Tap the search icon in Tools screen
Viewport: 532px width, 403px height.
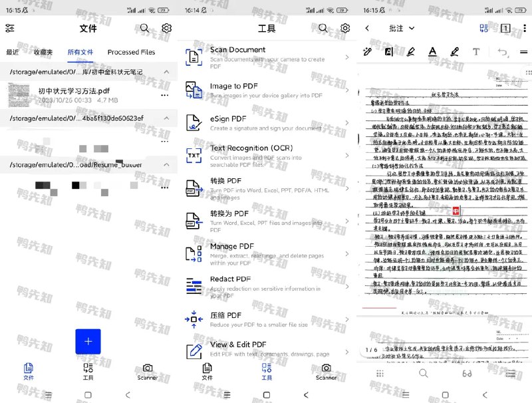(x=323, y=28)
